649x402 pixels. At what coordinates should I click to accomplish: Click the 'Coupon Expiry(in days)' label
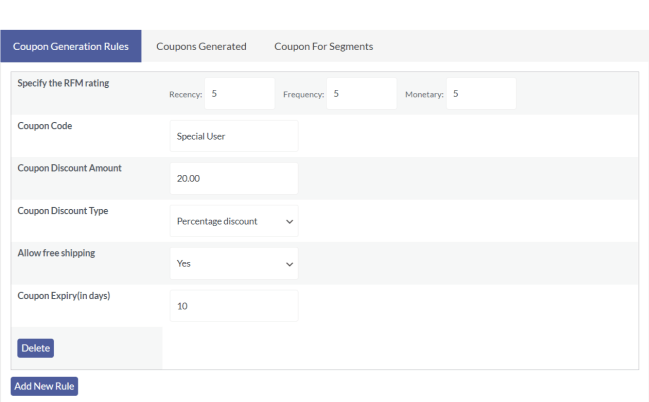pyautogui.click(x=64, y=296)
